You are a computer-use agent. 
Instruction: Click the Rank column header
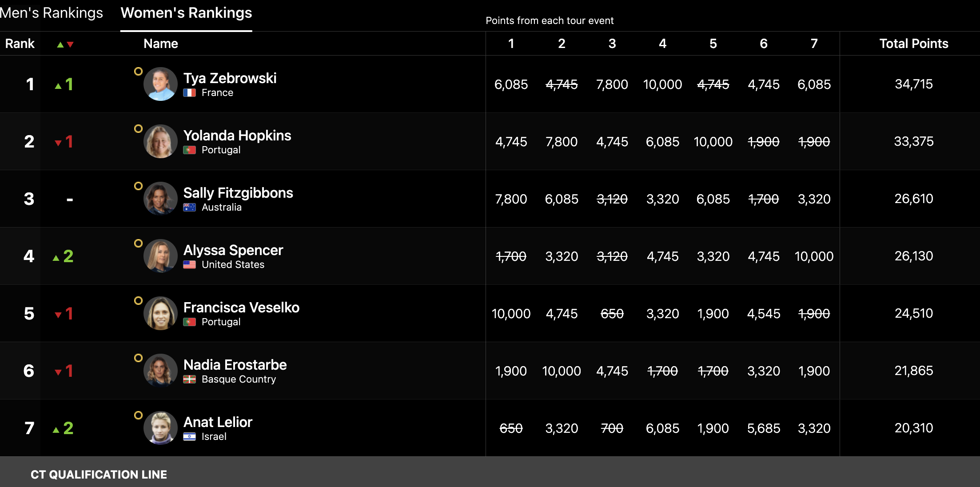(20, 44)
